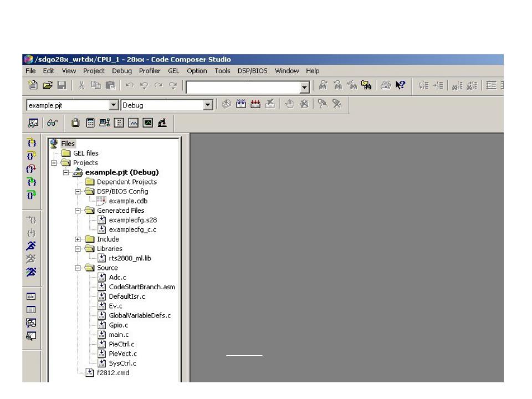Screen dimensions: 532x399
Task: Click the Incremental Build icon
Action: (241, 104)
